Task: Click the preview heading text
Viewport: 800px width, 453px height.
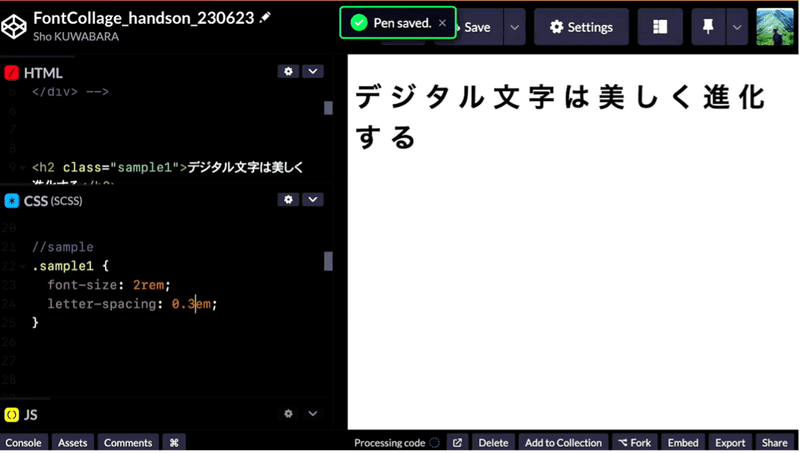Action: [560, 117]
